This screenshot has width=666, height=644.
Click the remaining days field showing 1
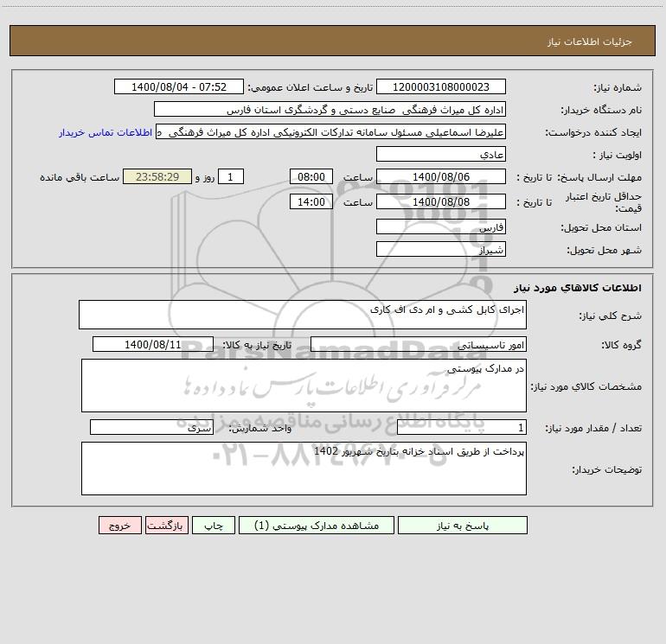pos(231,176)
